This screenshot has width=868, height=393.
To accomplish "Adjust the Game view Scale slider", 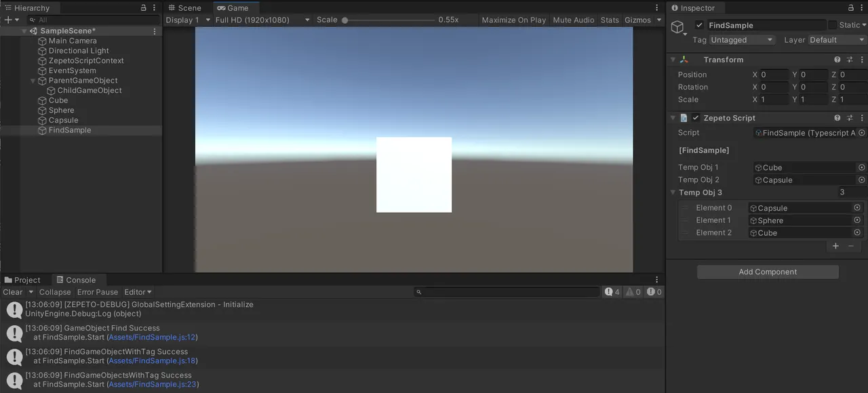I will [345, 20].
